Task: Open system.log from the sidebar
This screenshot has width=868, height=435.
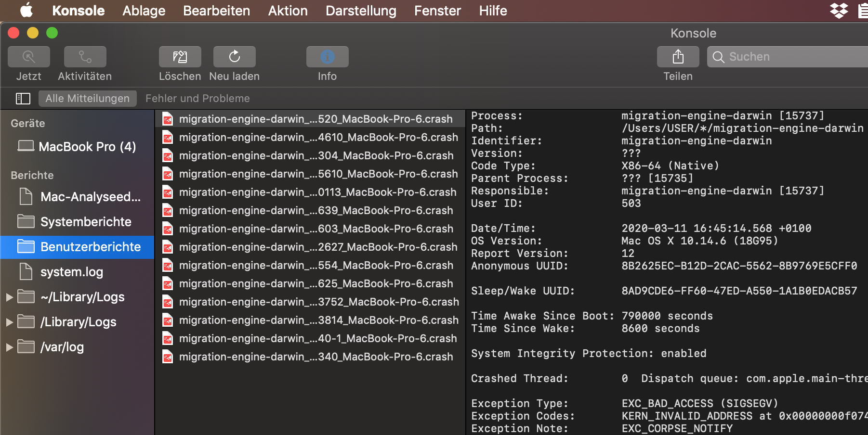Action: (x=71, y=272)
